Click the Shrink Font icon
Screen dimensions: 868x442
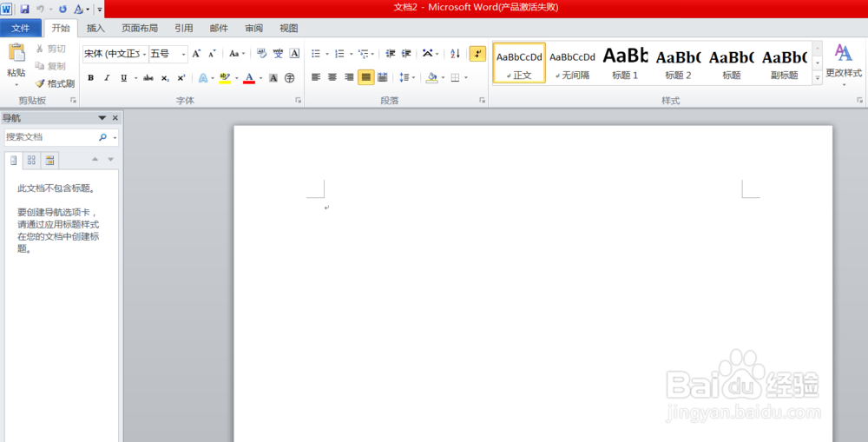[212, 54]
